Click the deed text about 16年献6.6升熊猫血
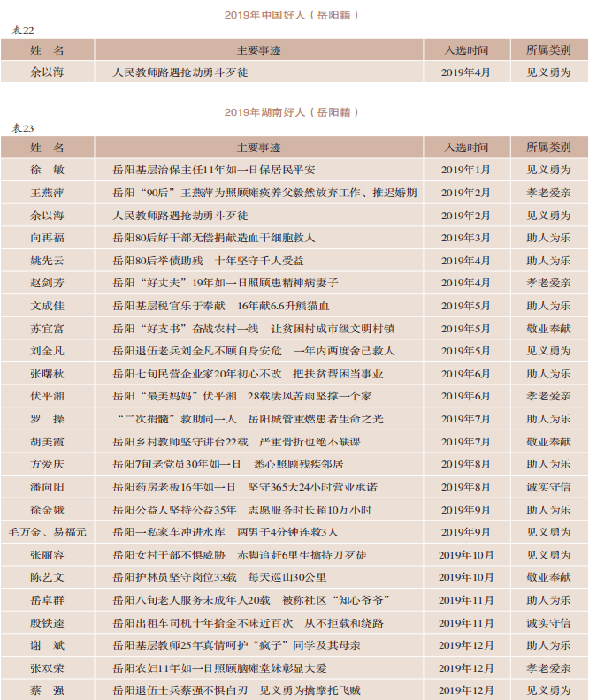The width and height of the screenshot is (589, 700). pyautogui.click(x=220, y=306)
